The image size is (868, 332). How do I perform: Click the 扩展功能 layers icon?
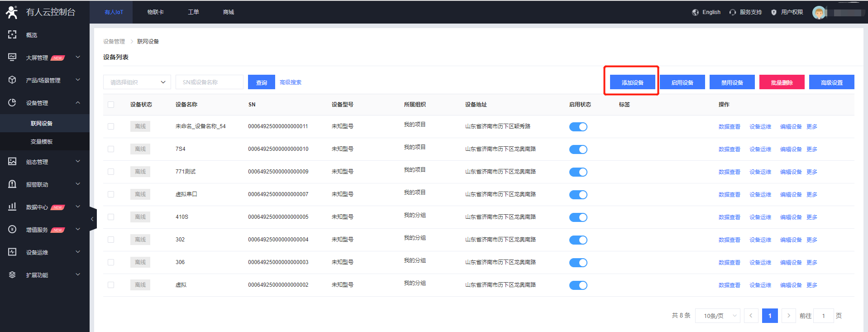point(12,275)
